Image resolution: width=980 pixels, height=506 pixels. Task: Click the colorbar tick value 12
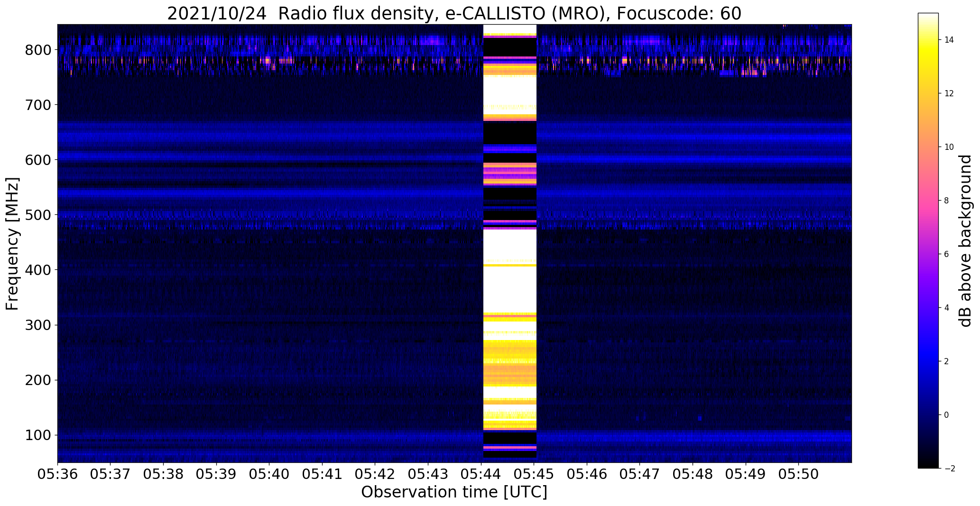(949, 93)
